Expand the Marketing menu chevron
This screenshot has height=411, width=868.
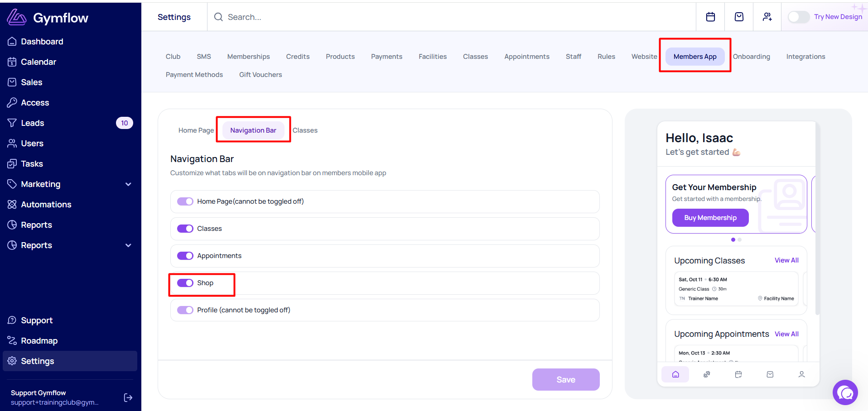click(x=128, y=184)
